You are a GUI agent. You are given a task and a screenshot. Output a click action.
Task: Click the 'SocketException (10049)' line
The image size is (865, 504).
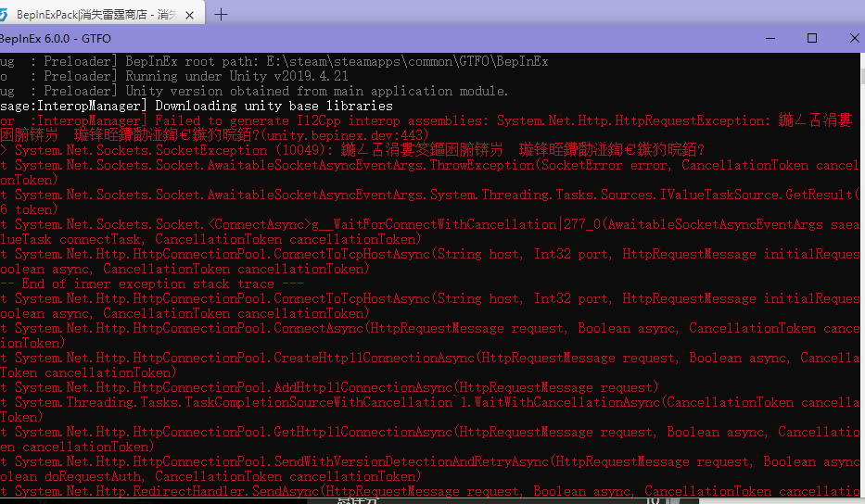(x=352, y=150)
